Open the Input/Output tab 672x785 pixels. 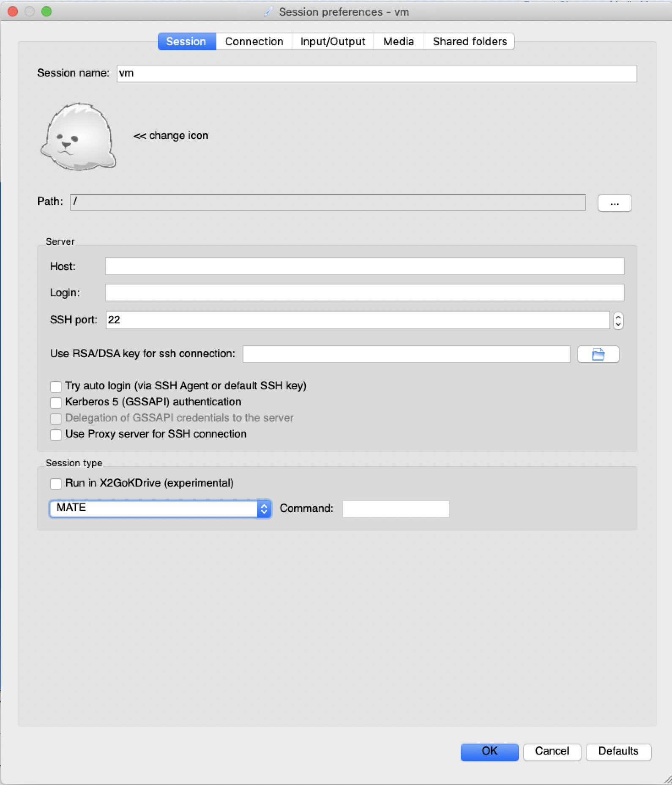pos(332,41)
